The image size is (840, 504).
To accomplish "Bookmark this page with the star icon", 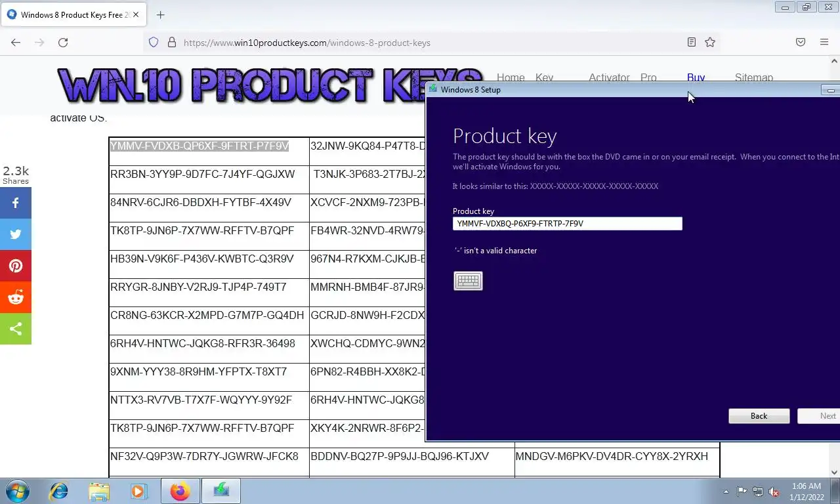I will [710, 42].
